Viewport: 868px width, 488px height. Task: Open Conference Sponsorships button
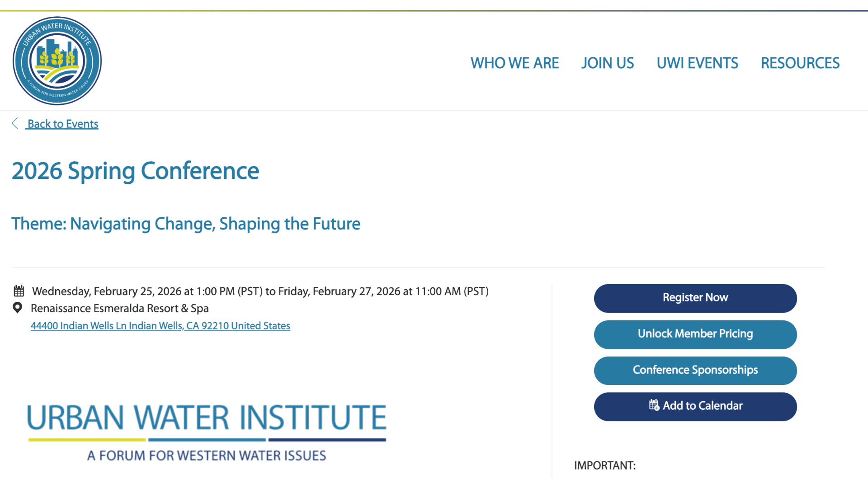pyautogui.click(x=695, y=370)
